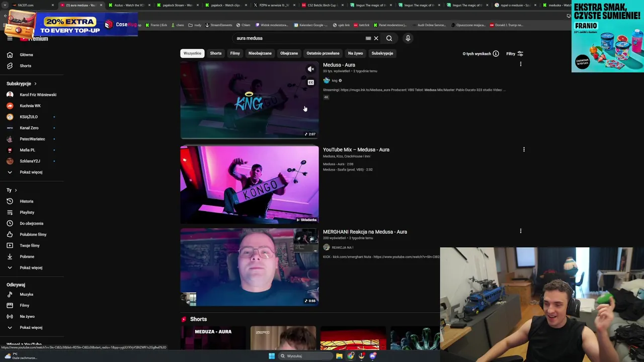Open the KONGO mix thumbnail
The image size is (644, 362).
[x=250, y=185]
